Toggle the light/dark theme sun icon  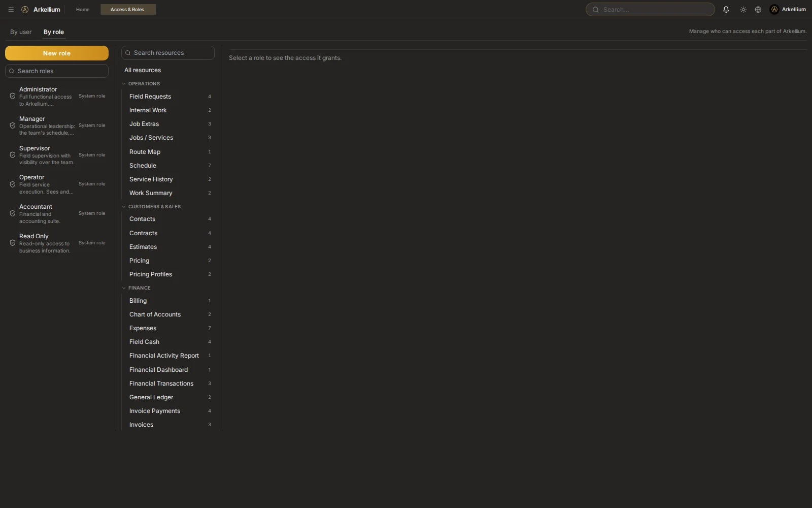(x=743, y=10)
